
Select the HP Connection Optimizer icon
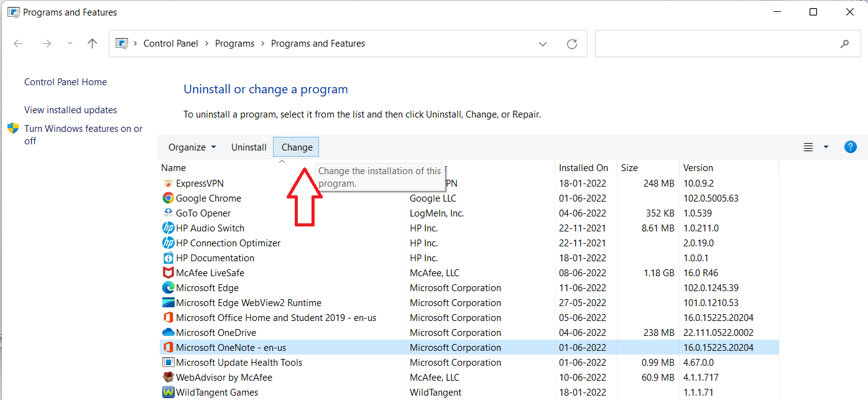click(x=168, y=243)
